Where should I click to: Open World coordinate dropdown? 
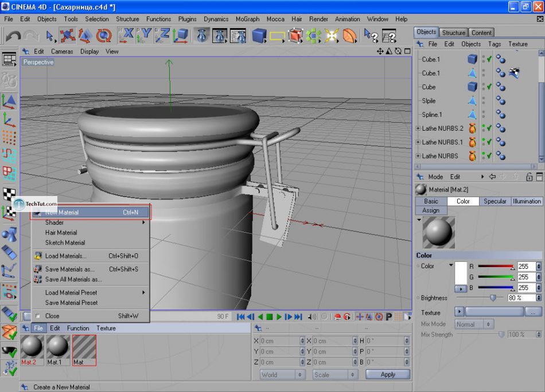click(x=282, y=375)
